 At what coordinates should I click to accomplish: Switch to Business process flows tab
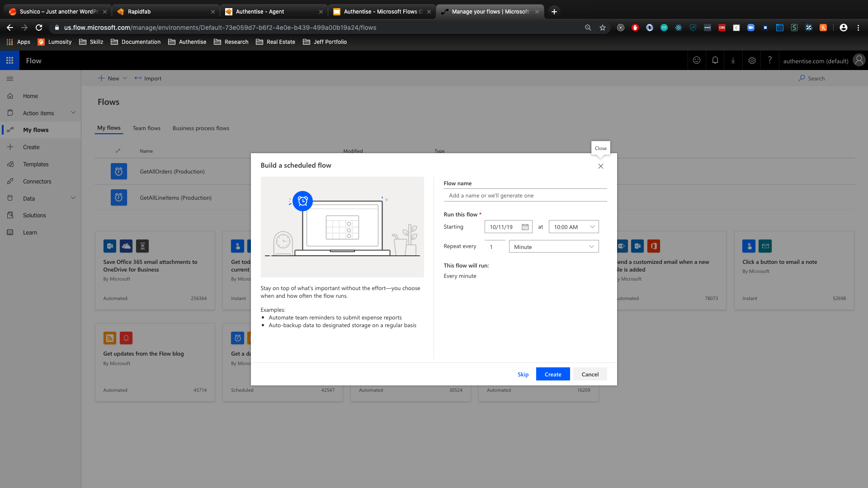[201, 128]
